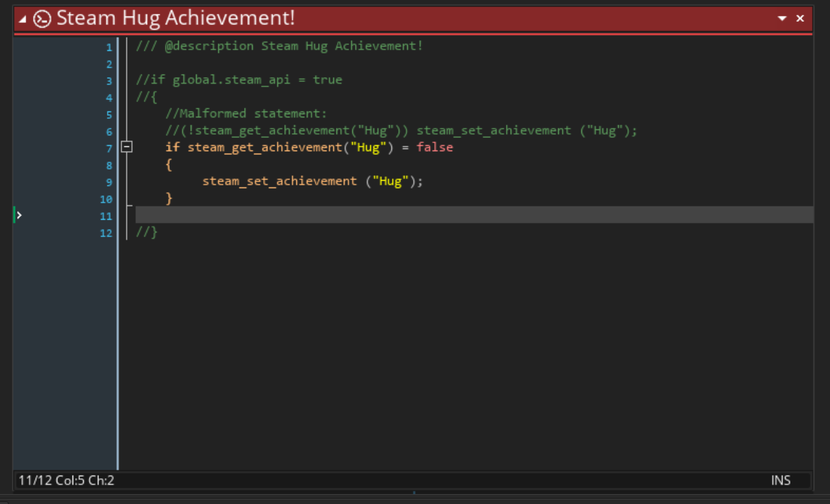Image resolution: width=830 pixels, height=504 pixels.
Task: Open the window dropdown arrow near the close button
Action: (782, 18)
